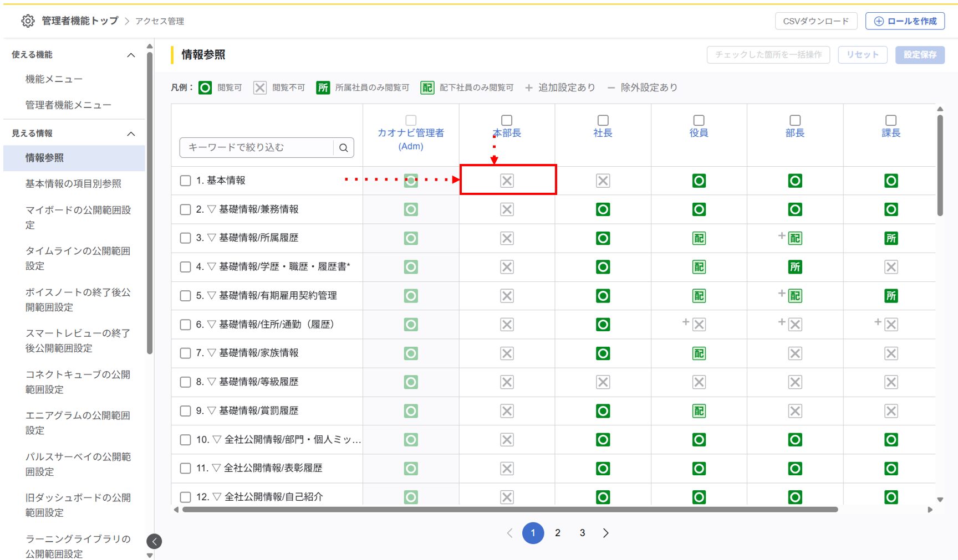Check the 部長 column checkbox
The height and width of the screenshot is (560, 958).
[795, 120]
